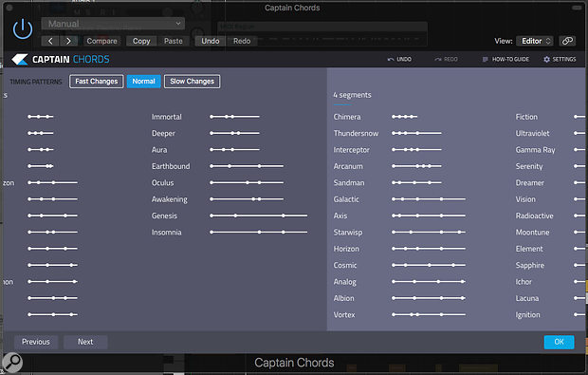Select Fast Changes timing pattern
This screenshot has height=375, width=588.
(x=97, y=81)
